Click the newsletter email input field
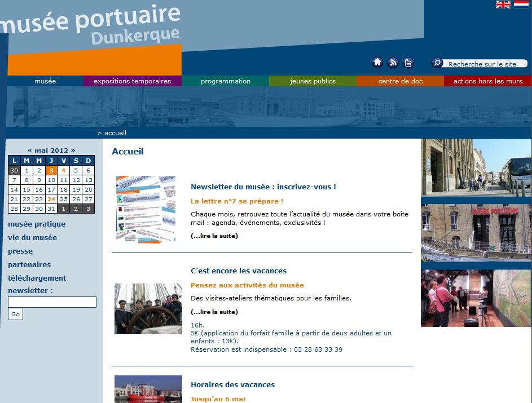 pyautogui.click(x=52, y=302)
